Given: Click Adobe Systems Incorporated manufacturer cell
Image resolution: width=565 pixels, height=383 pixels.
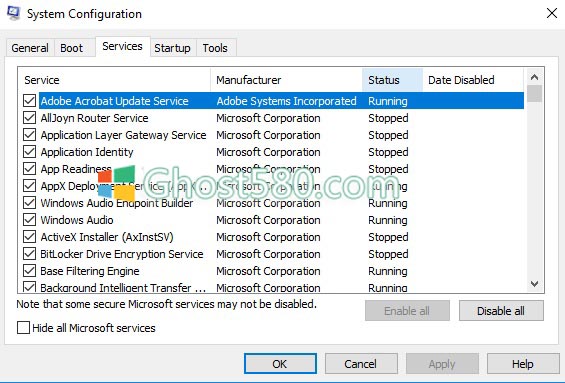Looking at the screenshot, I should tap(286, 101).
